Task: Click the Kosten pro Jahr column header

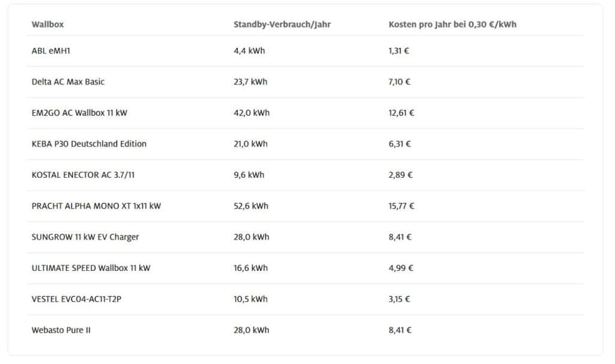Action: pyautogui.click(x=452, y=24)
